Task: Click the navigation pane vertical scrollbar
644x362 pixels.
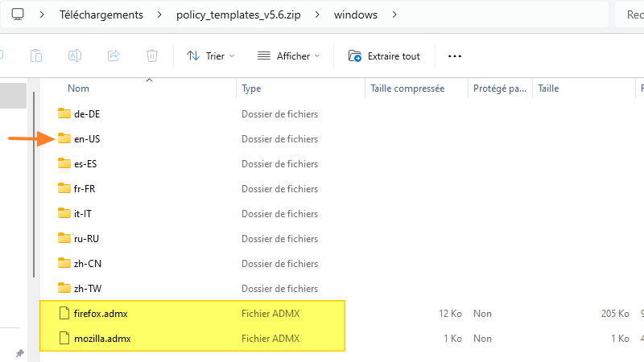Action: tap(34, 185)
